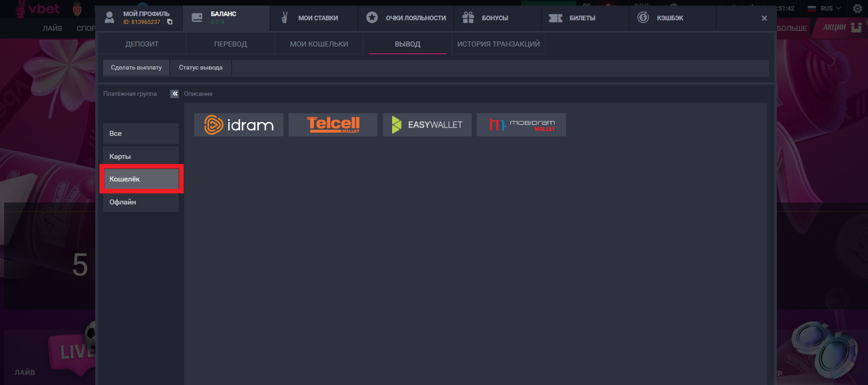Open the МОЙ ПРОФИЛЬ tab

[139, 18]
